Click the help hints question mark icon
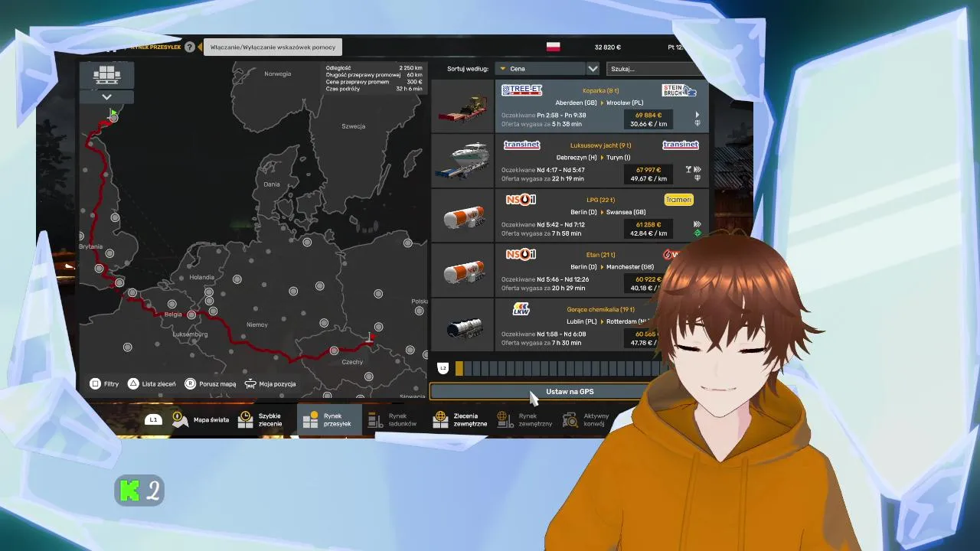Screen dimensions: 980x551 click(190, 47)
